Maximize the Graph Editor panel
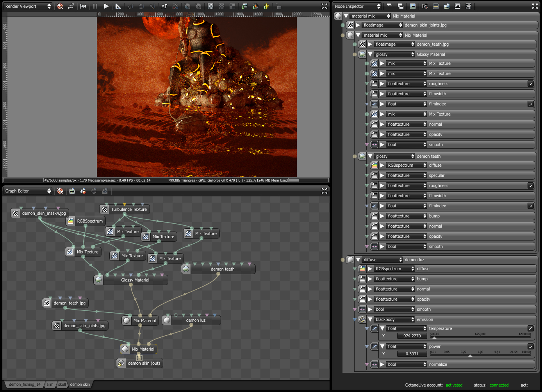The height and width of the screenshot is (392, 542). (x=324, y=191)
